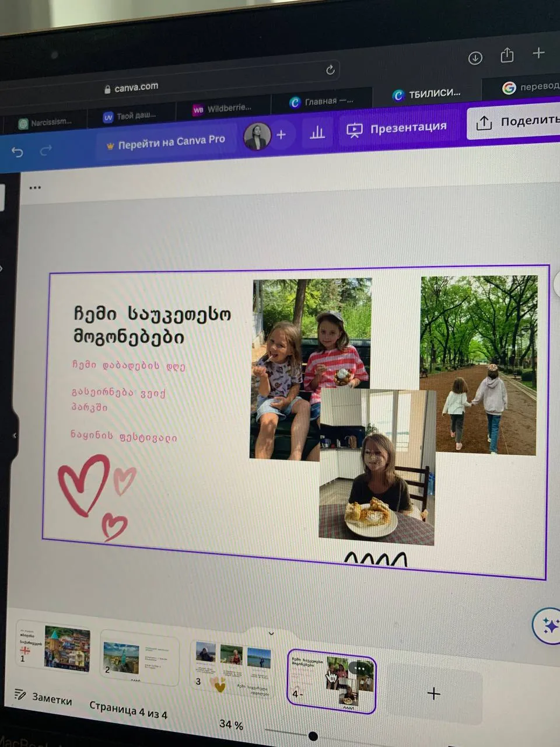Open the user profile avatar
The height and width of the screenshot is (747, 560).
(257, 136)
